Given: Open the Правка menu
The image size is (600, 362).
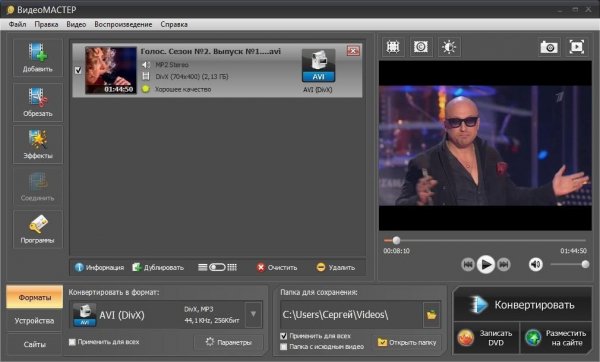Looking at the screenshot, I should 46,24.
